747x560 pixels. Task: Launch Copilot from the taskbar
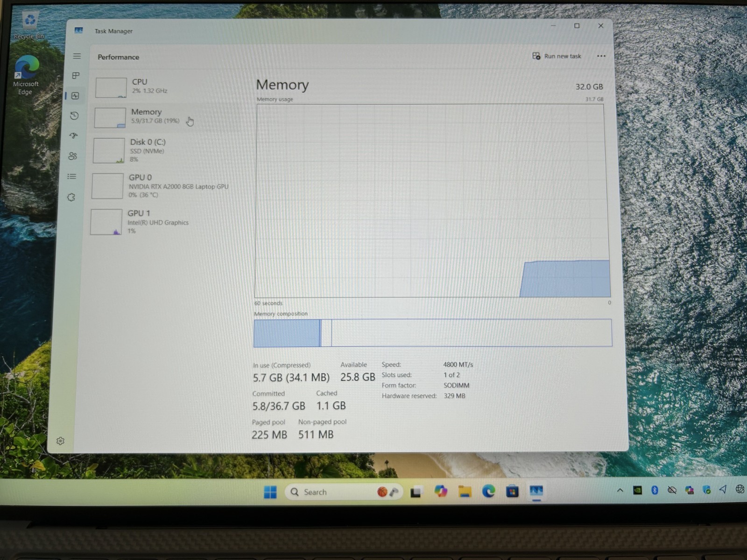(x=440, y=491)
